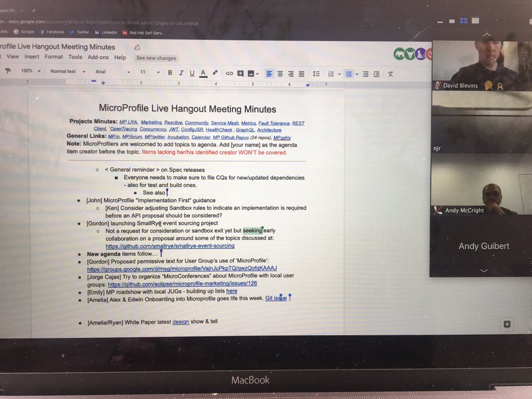Click the add comment side button
532x399 pixels.
pyautogui.click(x=507, y=324)
